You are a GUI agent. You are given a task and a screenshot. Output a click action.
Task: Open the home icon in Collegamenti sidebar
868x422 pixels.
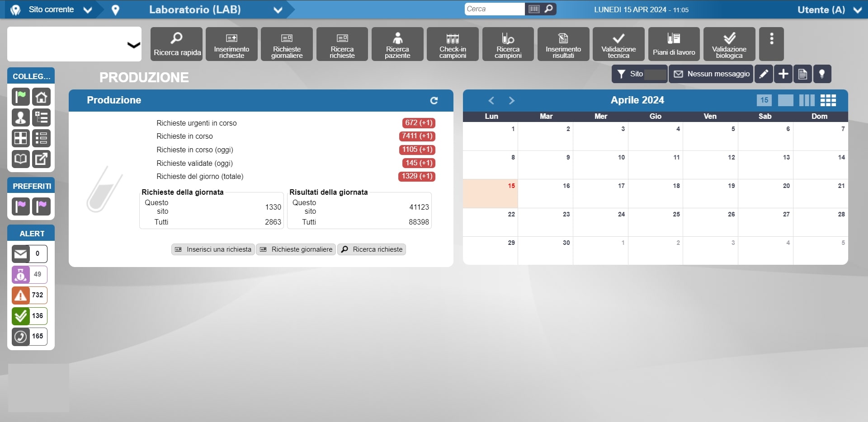(x=42, y=97)
